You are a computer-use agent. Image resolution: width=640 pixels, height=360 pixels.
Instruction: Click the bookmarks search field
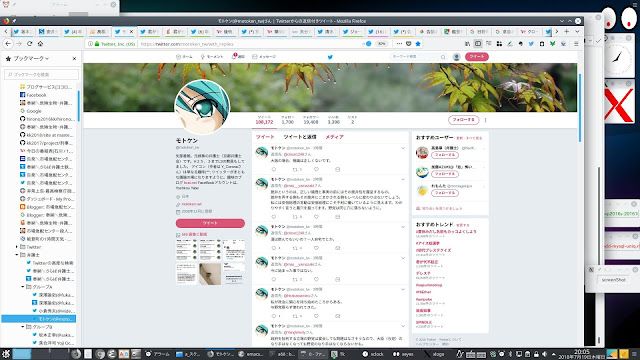[41, 74]
